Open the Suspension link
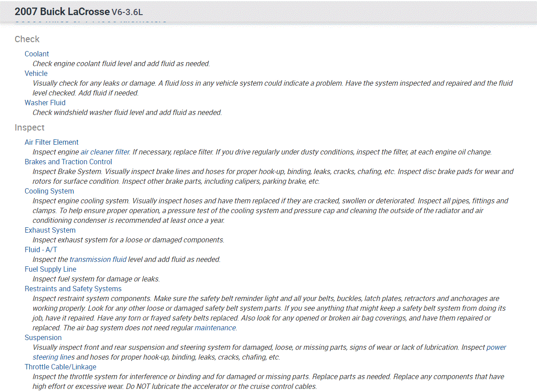The width and height of the screenshot is (537, 392). coord(43,337)
